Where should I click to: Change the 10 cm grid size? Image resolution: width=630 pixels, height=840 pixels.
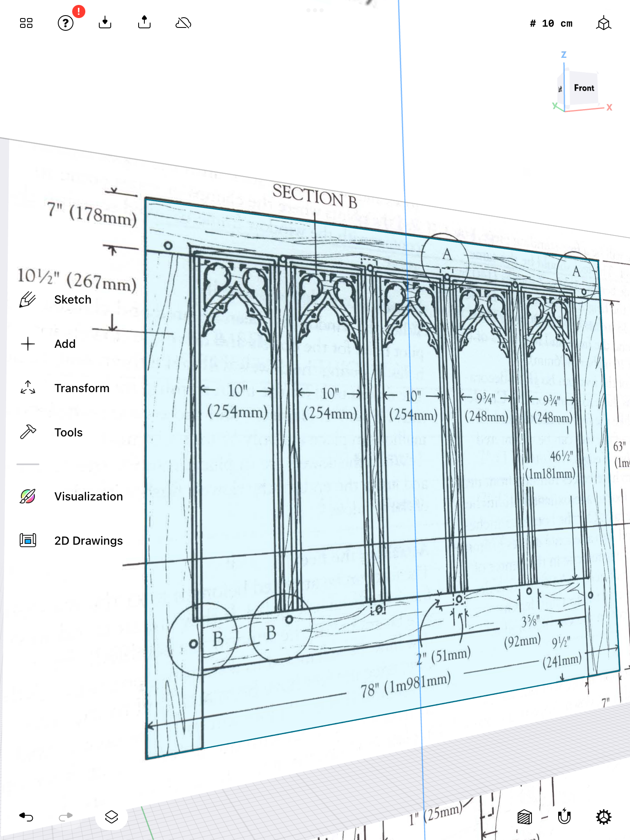pos(551,24)
